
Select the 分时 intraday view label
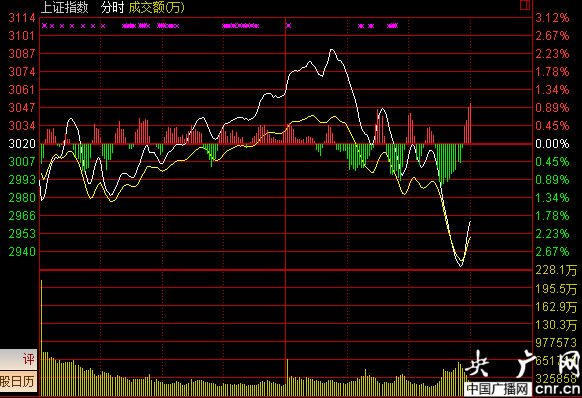112,7
